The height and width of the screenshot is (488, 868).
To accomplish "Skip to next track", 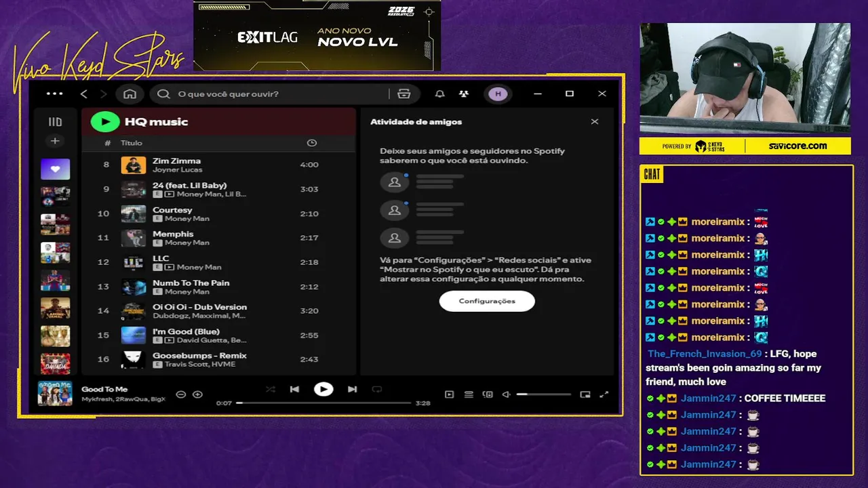I will click(x=352, y=389).
